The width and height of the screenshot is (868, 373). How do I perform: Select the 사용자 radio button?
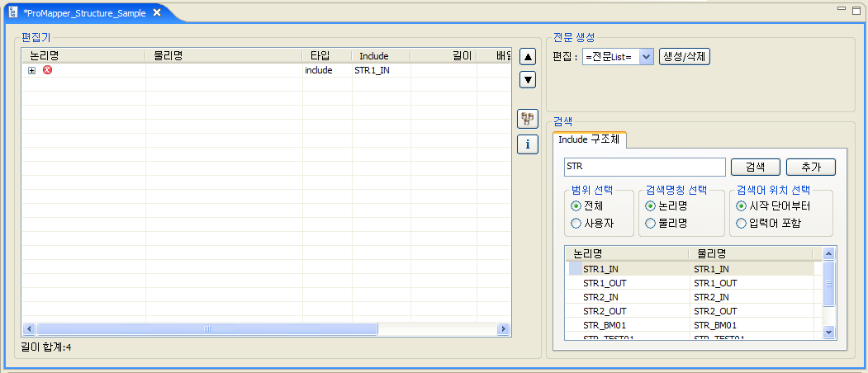point(575,224)
